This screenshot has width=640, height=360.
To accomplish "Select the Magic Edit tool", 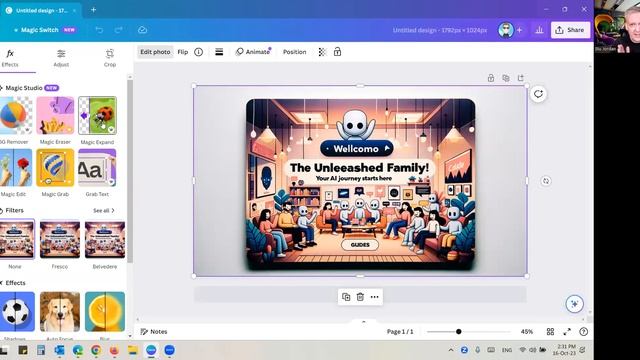I will [x=16, y=168].
